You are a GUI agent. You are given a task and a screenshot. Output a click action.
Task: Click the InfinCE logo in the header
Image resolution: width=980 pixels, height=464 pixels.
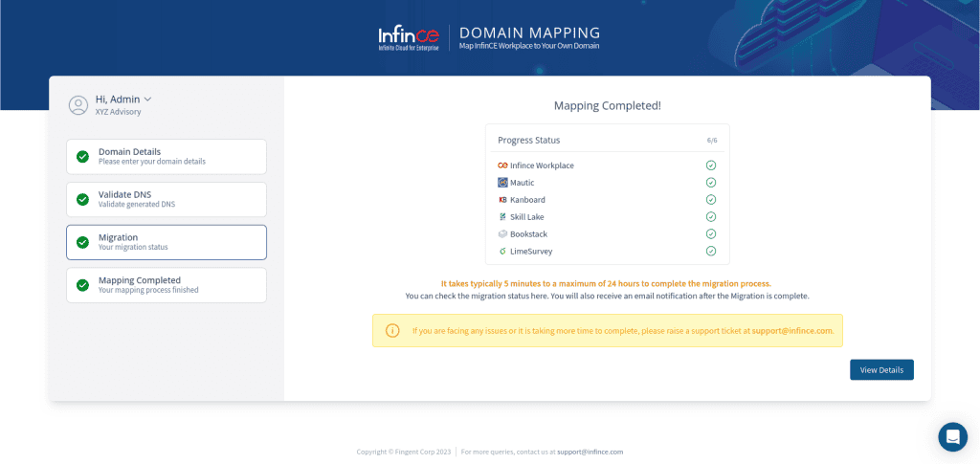[x=409, y=38]
